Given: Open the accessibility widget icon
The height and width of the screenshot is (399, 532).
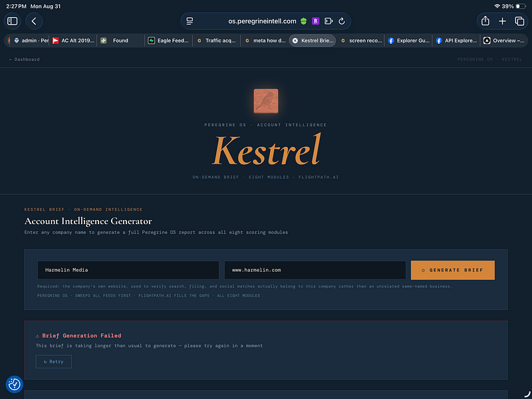Looking at the screenshot, I should (14, 384).
